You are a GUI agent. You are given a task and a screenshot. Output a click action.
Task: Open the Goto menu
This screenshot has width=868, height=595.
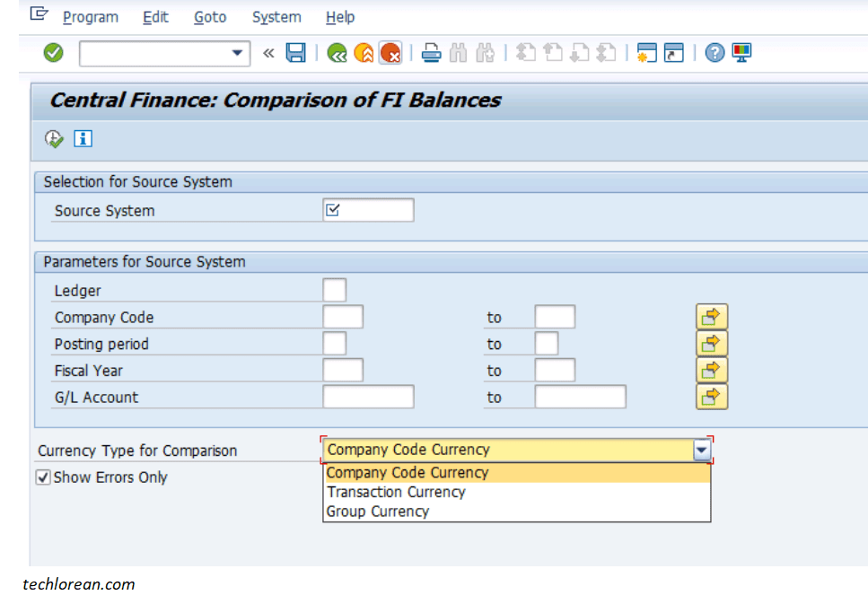click(x=209, y=16)
